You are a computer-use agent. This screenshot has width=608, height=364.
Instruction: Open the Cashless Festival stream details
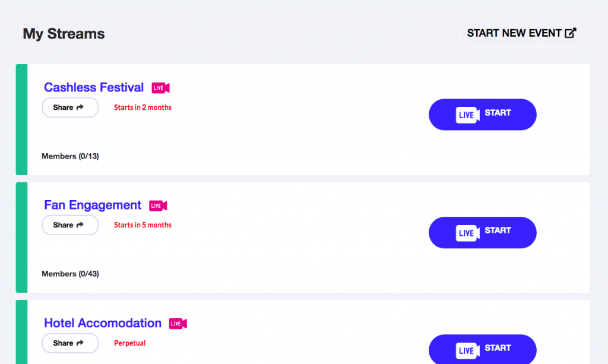[93, 87]
